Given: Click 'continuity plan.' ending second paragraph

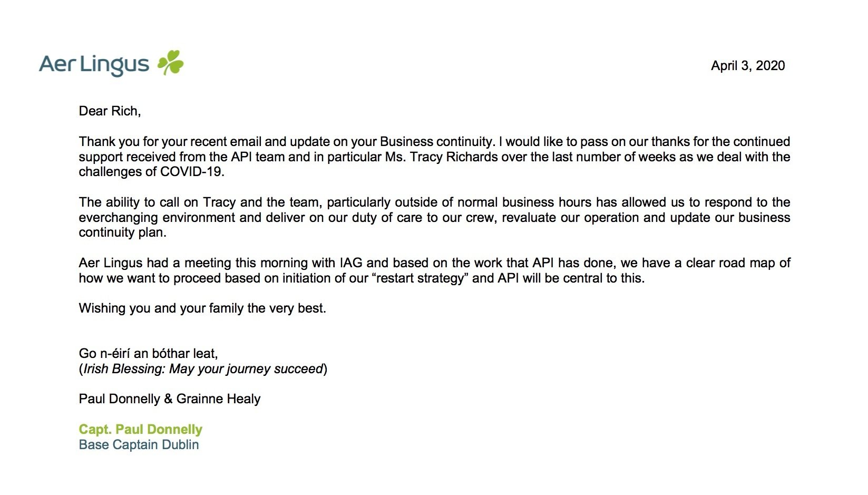Looking at the screenshot, I should 123,232.
